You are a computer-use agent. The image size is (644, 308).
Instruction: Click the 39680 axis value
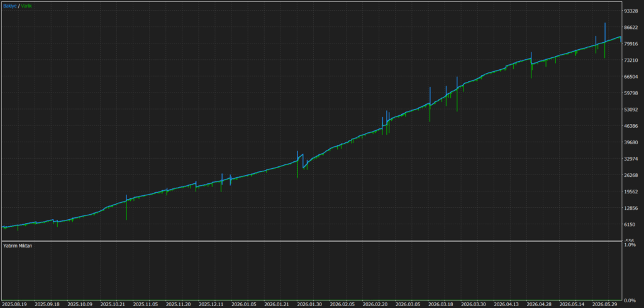point(630,142)
